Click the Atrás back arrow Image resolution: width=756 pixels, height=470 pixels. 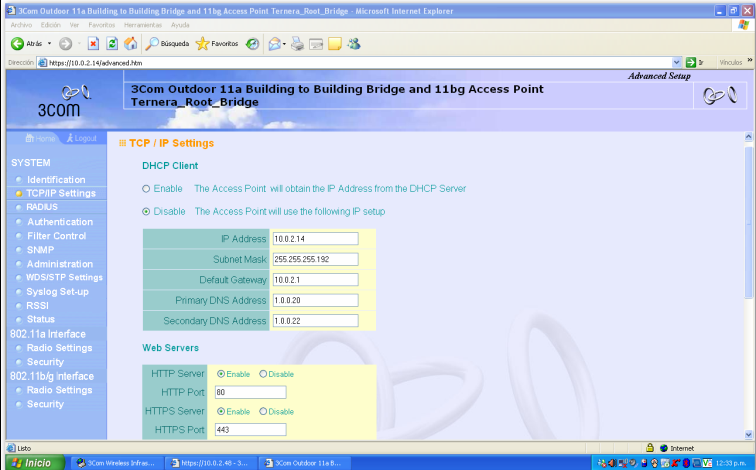coord(27,44)
